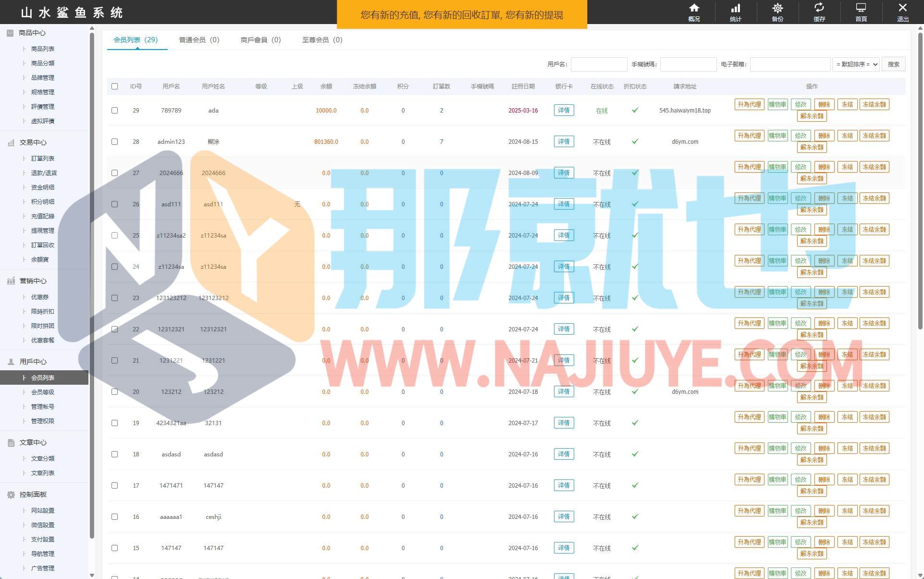Viewport: 924px width, 579px height.
Task: Focus the 用户名 search input field
Action: pos(599,64)
